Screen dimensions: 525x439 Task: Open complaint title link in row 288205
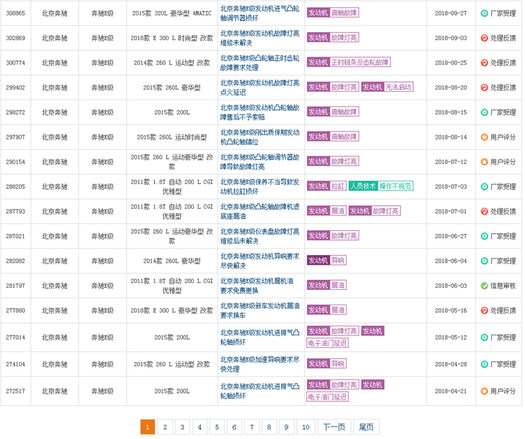tap(260, 187)
